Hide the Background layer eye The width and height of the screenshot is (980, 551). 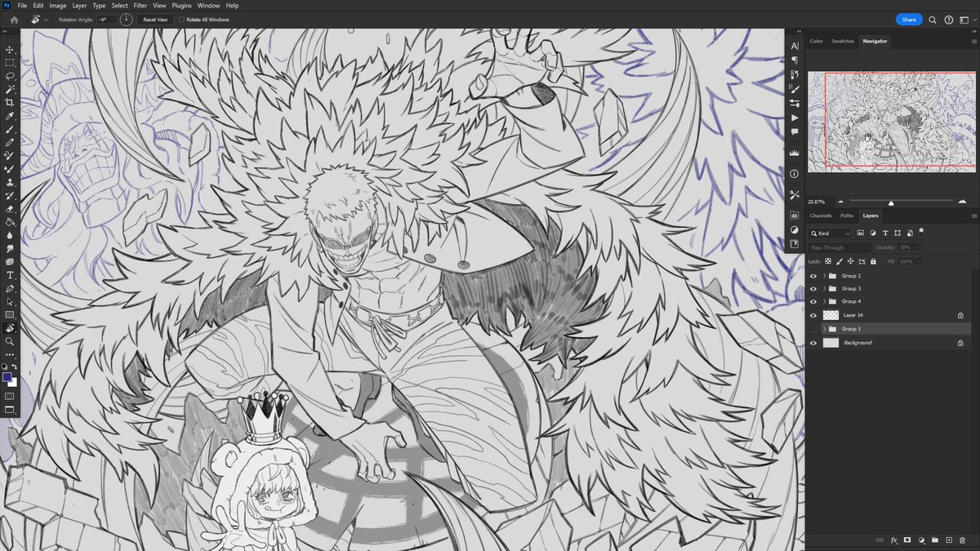pos(813,343)
